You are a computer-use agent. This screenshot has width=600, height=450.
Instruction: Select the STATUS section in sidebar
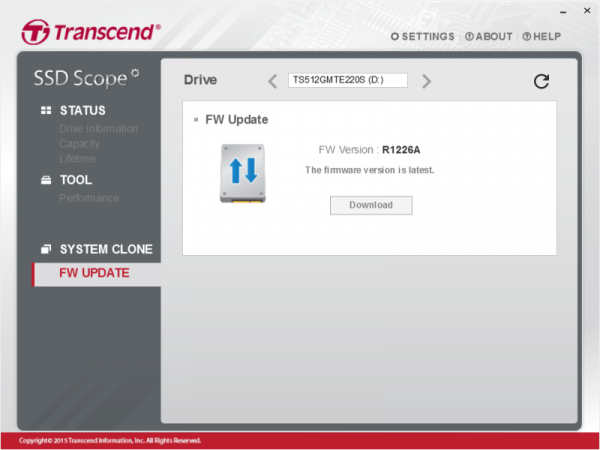click(x=82, y=110)
